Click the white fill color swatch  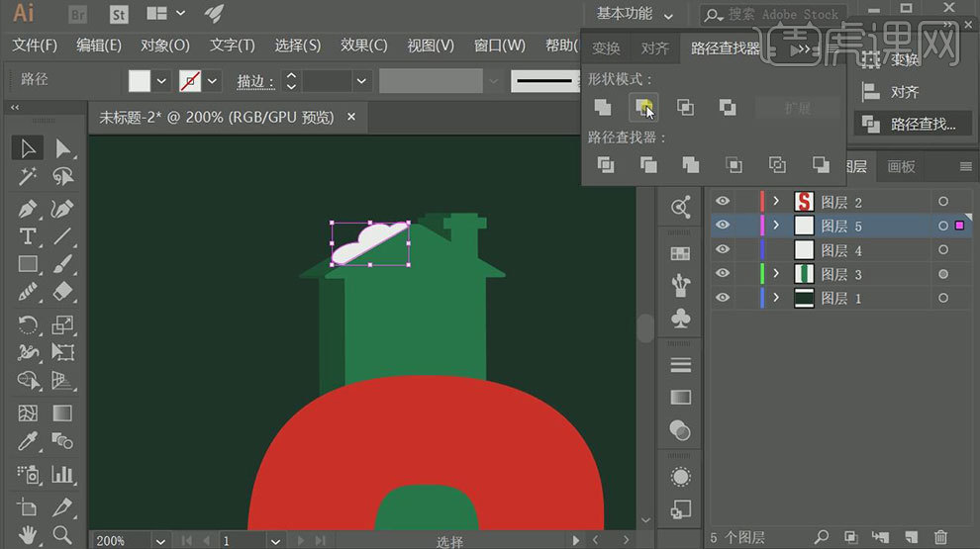click(140, 81)
